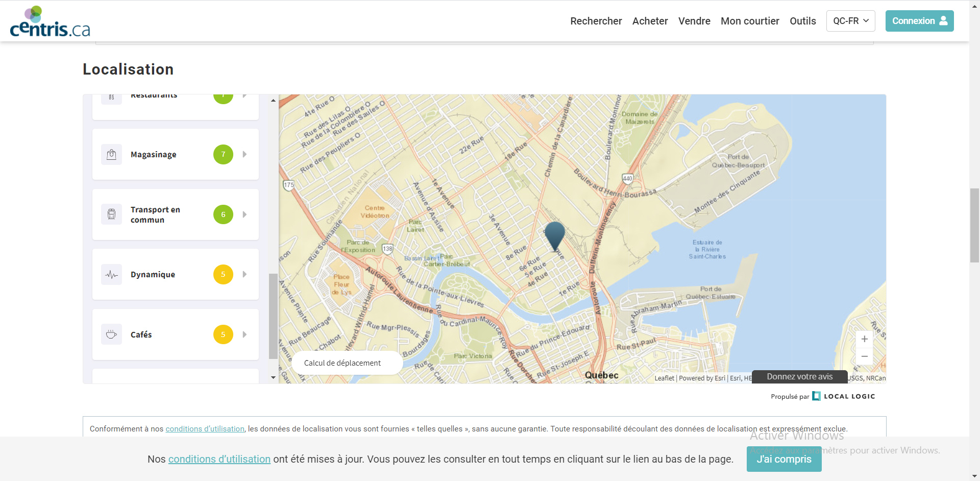Open conditions d'utilisation link in disclaimer box

(x=205, y=429)
